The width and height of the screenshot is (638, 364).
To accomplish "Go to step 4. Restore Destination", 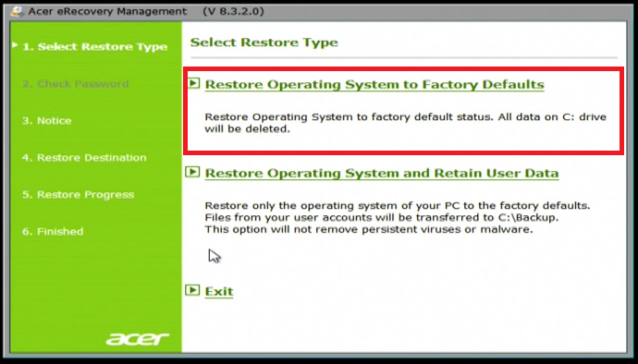I will coord(84,158).
